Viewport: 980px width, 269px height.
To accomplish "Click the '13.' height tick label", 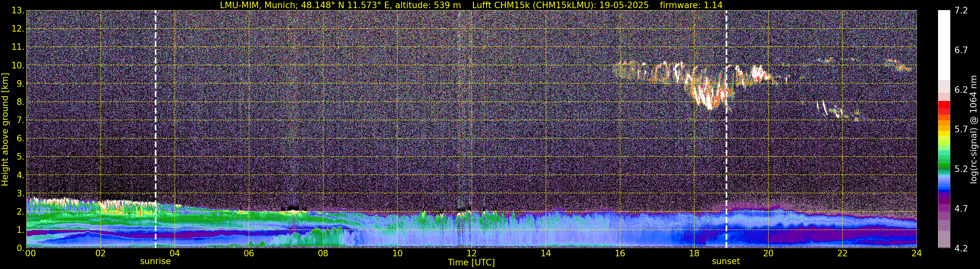I will [18, 11].
